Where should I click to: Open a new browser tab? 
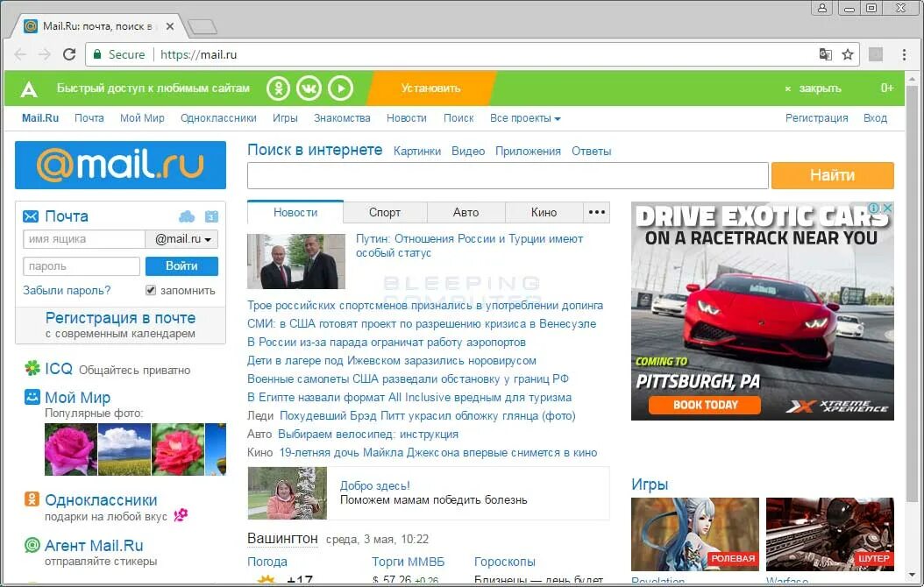pyautogui.click(x=203, y=26)
